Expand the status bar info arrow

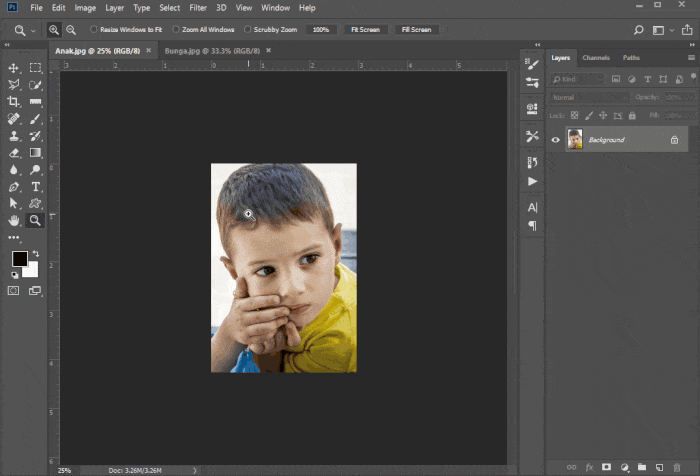[195, 470]
